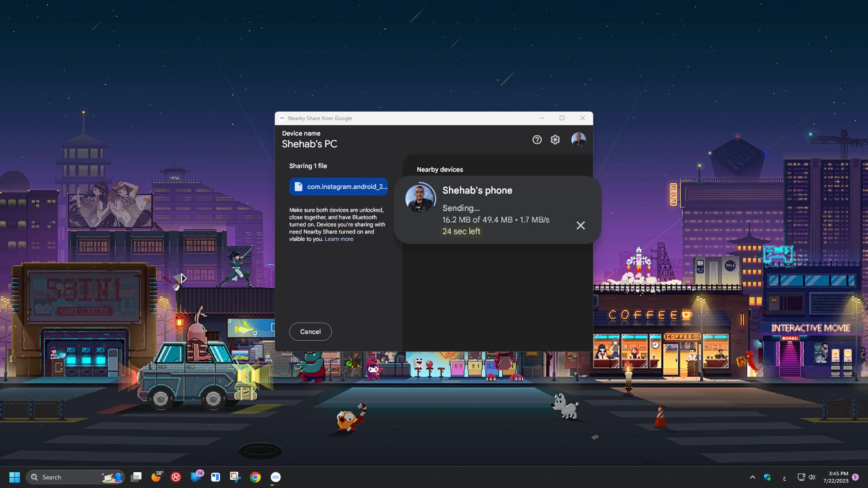Open the Windows Start menu

pos(14,477)
